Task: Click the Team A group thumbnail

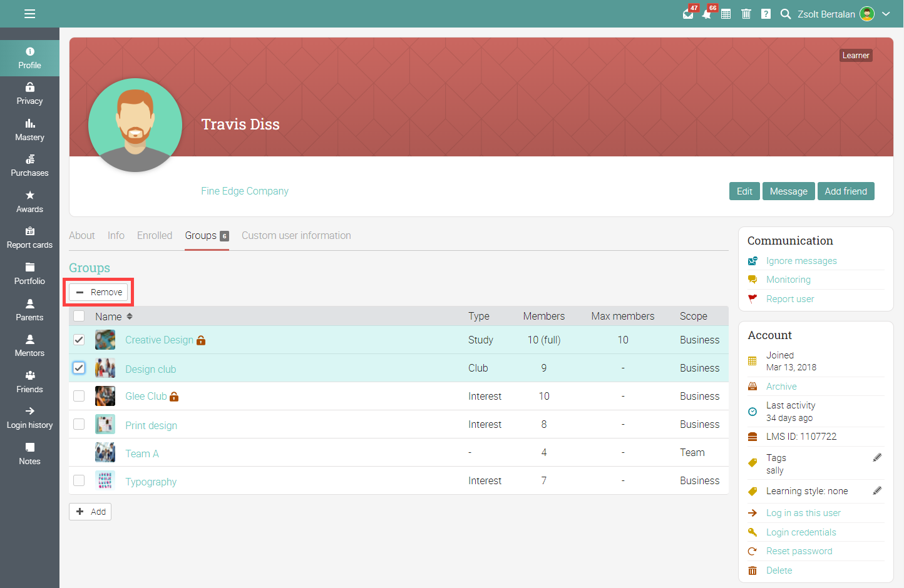Action: pos(105,452)
